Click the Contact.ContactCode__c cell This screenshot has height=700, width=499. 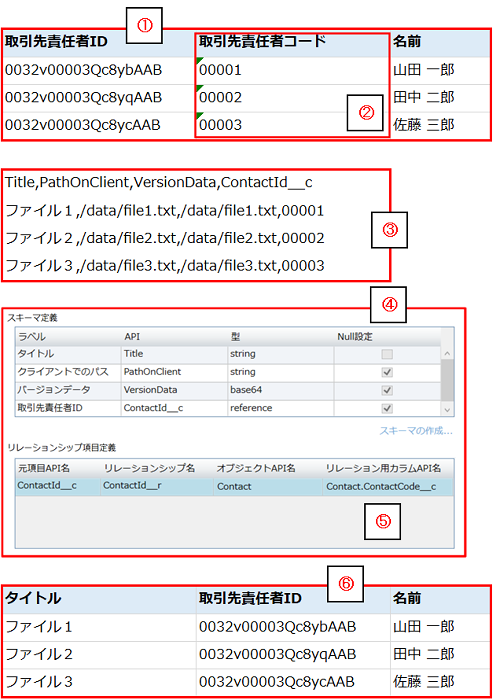[381, 486]
